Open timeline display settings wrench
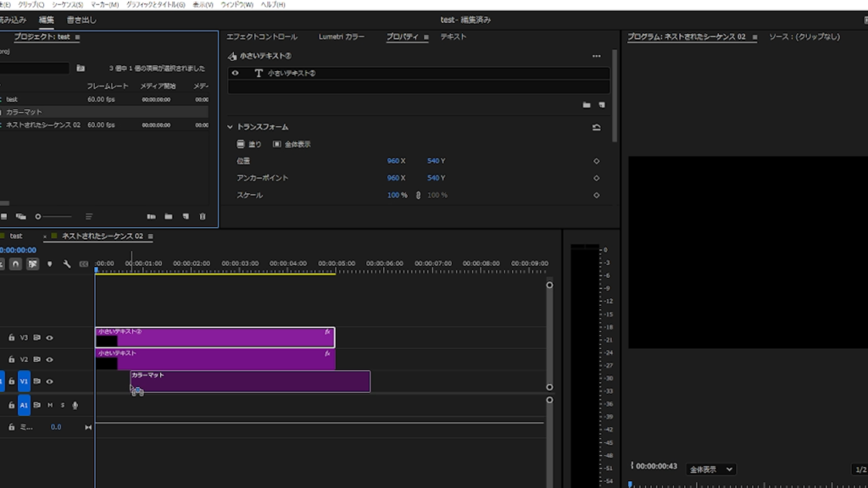The image size is (868, 488). point(67,264)
